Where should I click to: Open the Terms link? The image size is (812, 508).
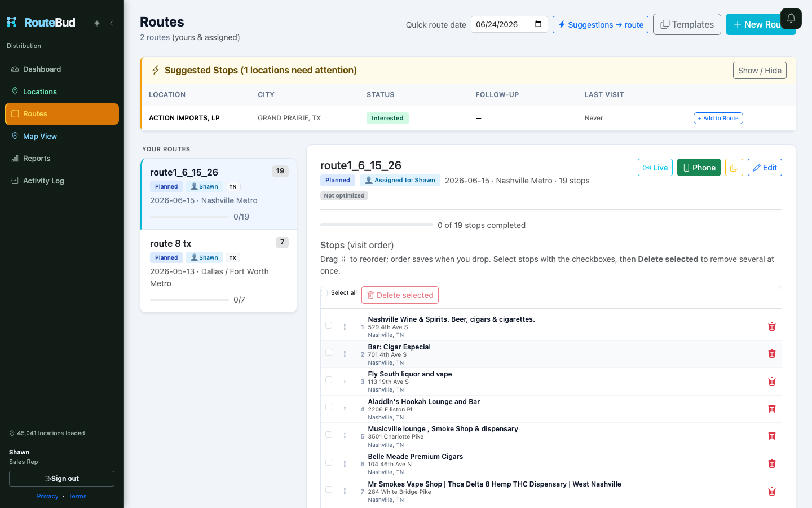point(78,497)
